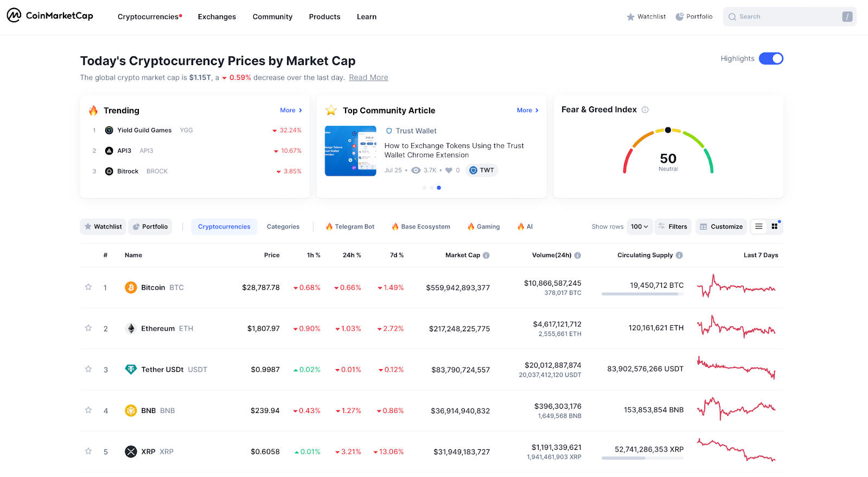This screenshot has height=477, width=868.
Task: Click the search magnifier icon
Action: point(732,17)
